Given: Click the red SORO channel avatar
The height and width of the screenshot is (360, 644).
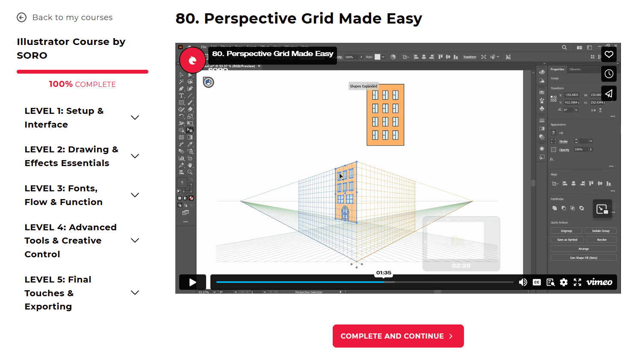Looking at the screenshot, I should [192, 60].
